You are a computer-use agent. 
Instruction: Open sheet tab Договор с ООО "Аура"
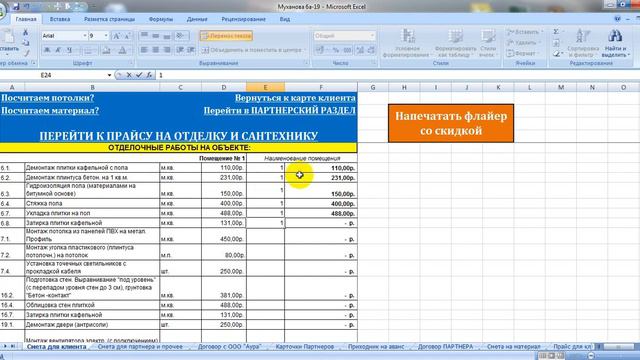click(229, 347)
